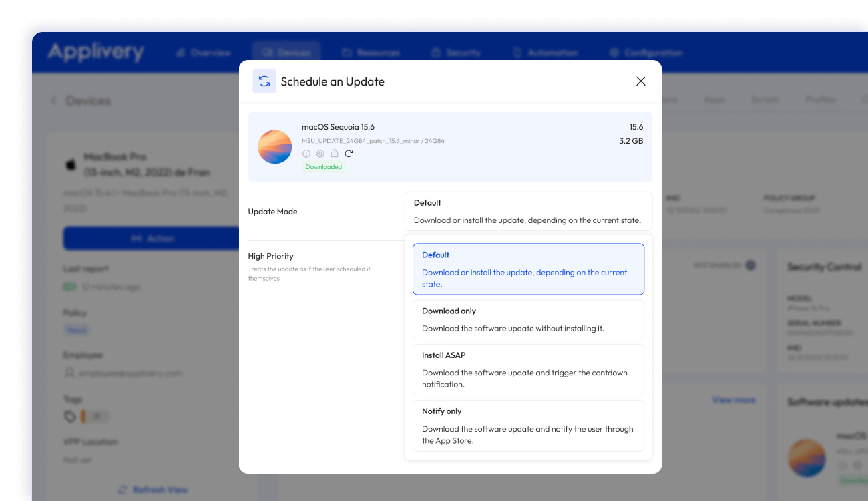Close the Schedule an Update dialog
Image resolution: width=868 pixels, height=501 pixels.
point(640,81)
